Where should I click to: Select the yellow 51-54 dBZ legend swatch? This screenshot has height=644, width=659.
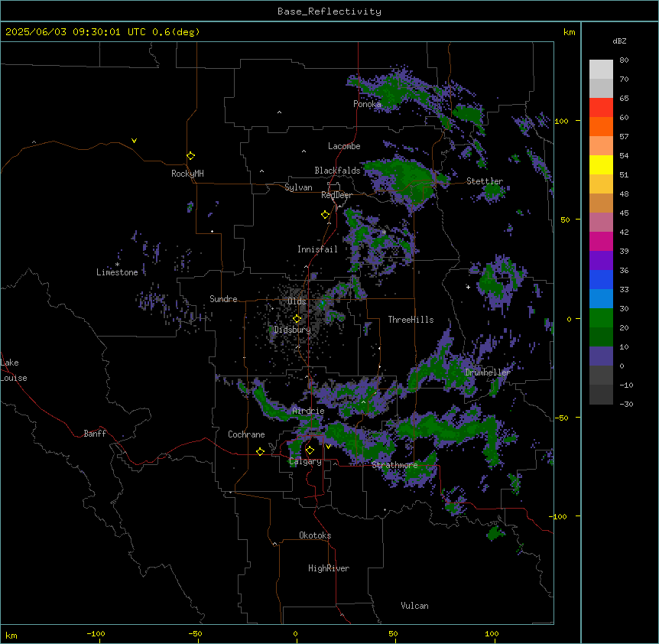point(601,165)
